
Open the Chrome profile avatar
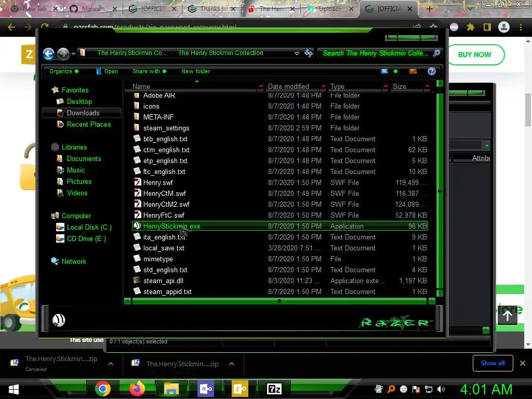504,27
